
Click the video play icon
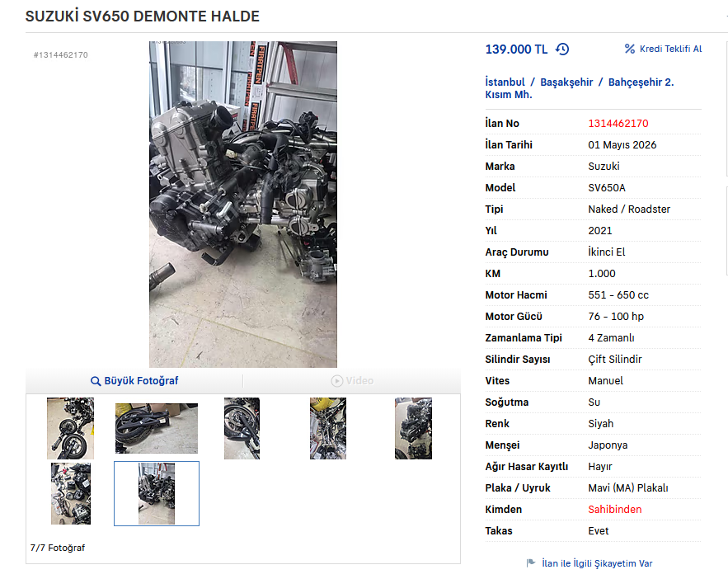click(x=336, y=381)
